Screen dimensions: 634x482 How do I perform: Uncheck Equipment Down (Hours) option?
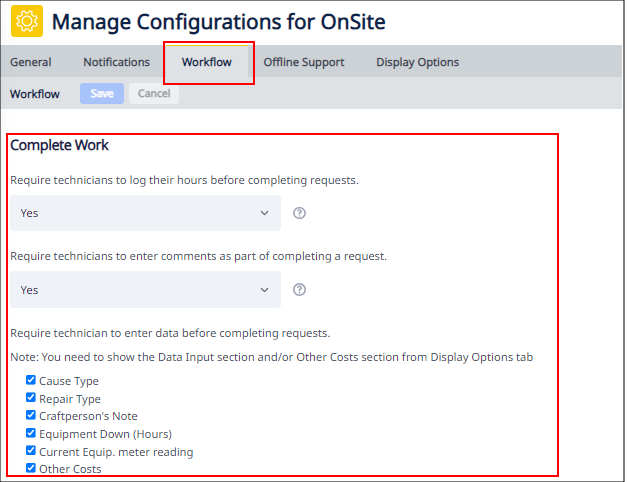coord(31,433)
